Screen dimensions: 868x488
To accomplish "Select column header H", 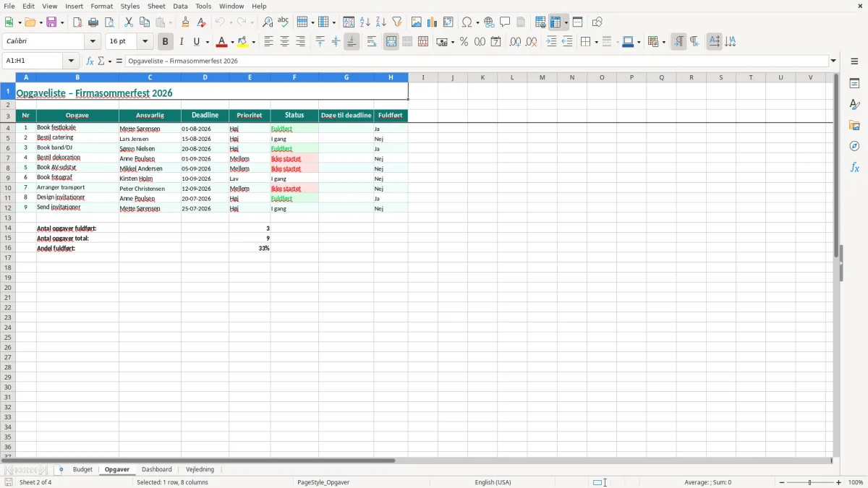I will tap(391, 77).
